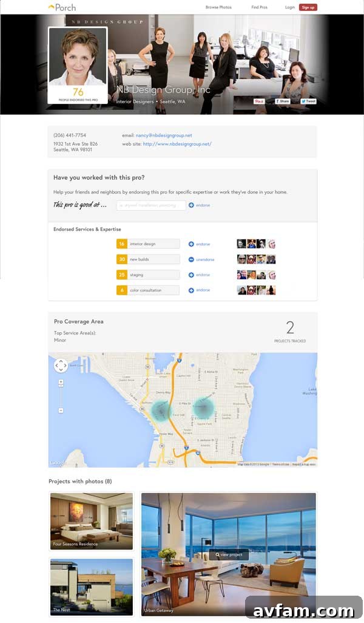This screenshot has height=623, width=364.
Task: Click the NB Design Group profile photo
Action: click(x=78, y=56)
